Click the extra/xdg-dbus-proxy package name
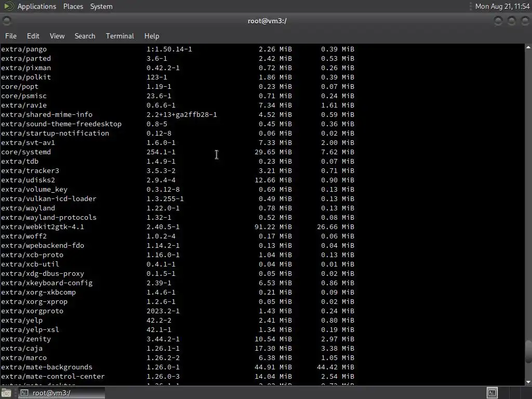The image size is (532, 399). point(43,274)
